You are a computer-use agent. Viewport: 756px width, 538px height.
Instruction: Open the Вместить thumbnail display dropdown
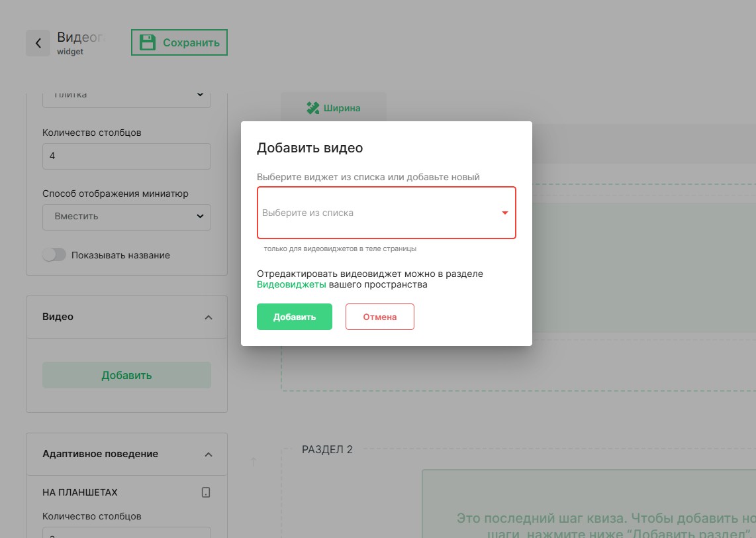(126, 216)
